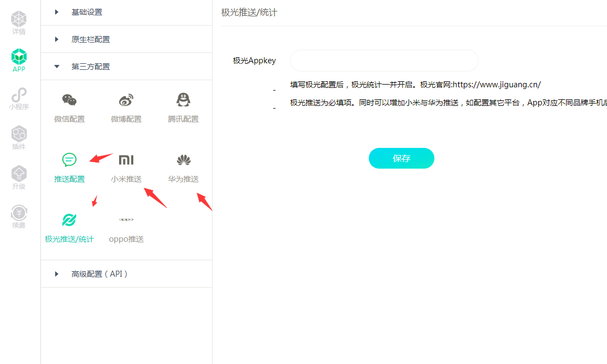Click the note starting 极光推送为必填项
The height and width of the screenshot is (364, 607).
click(x=448, y=103)
